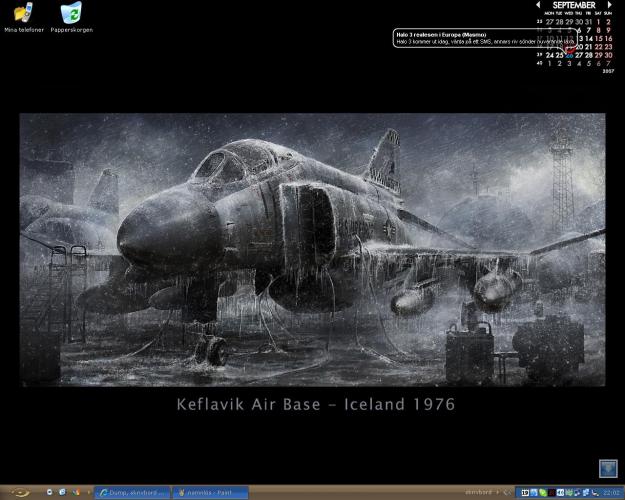
Task: Click the 2007 year label in calendar
Action: point(608,72)
